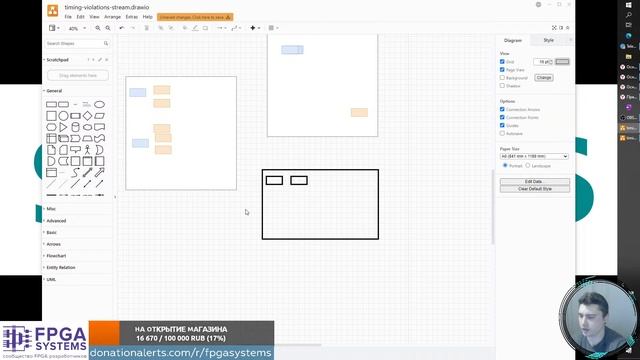Click the Windows Start button in taskbar

[x=629, y=5]
